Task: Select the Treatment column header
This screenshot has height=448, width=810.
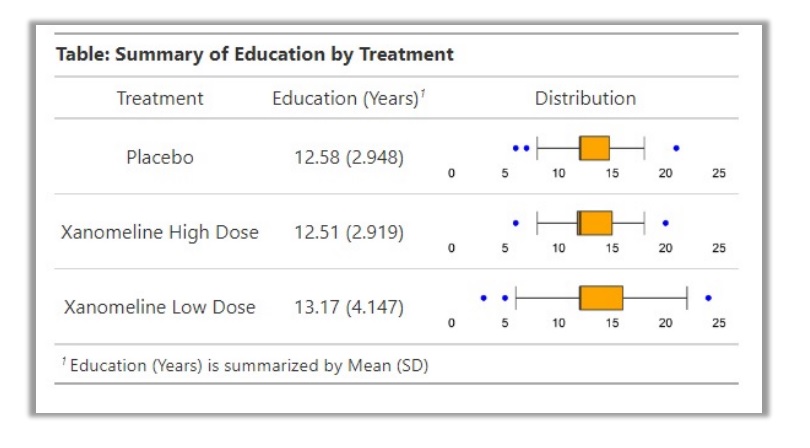Action: click(160, 98)
